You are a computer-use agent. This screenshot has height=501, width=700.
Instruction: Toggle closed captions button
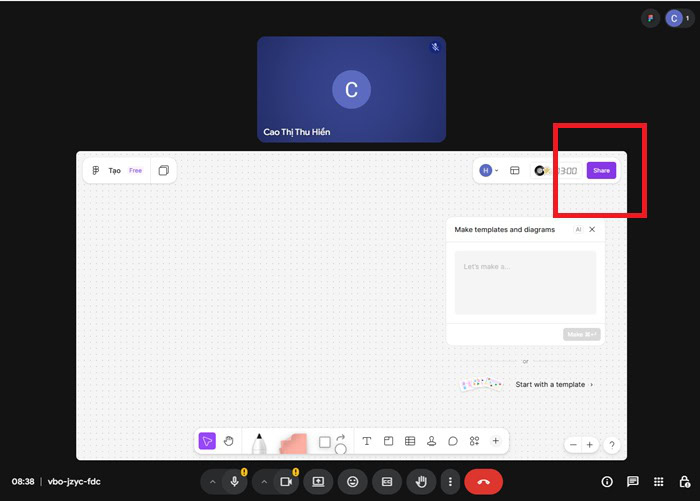tap(386, 481)
